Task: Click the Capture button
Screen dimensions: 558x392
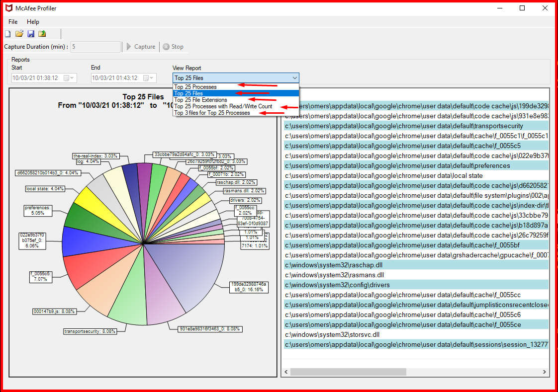Action: pyautogui.click(x=141, y=47)
